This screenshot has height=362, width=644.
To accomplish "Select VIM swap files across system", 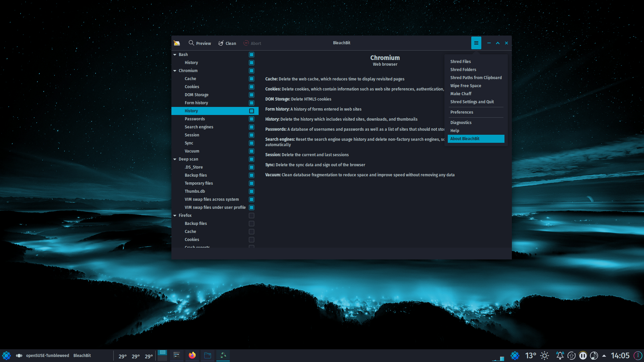I will point(215,199).
